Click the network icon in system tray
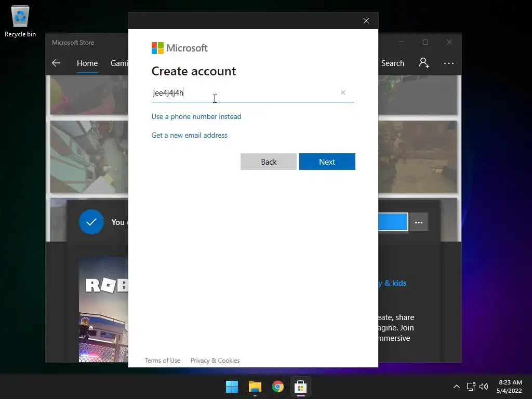Screen dimensions: 532x399 coord(471,387)
